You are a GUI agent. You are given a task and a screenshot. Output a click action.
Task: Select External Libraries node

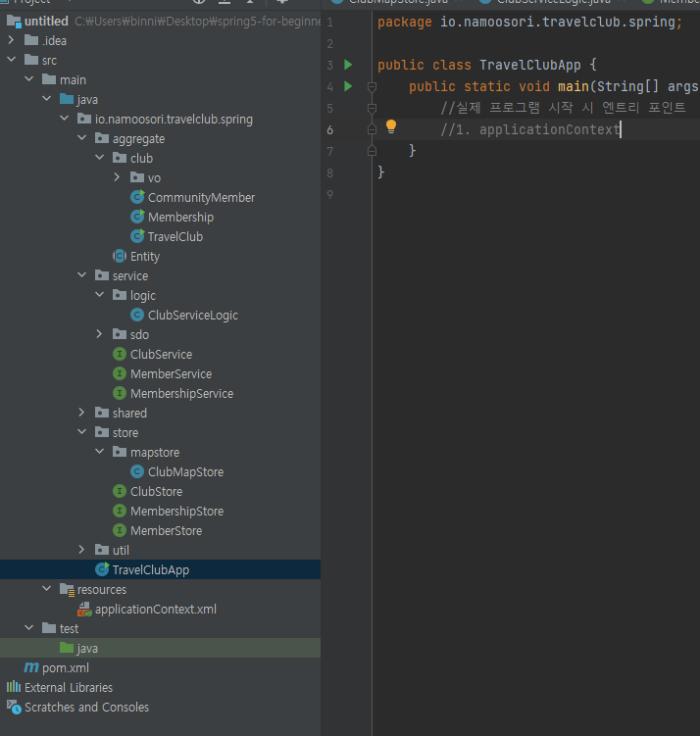(x=69, y=688)
